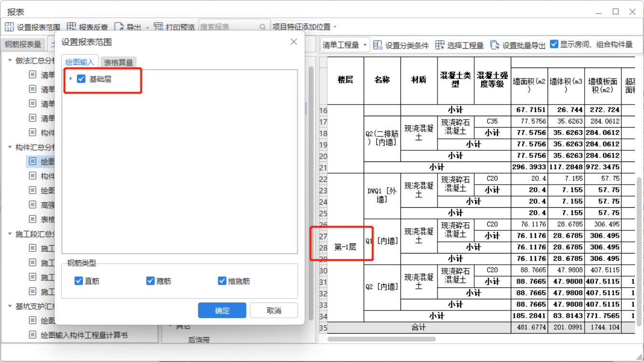Click the 合计 total row label

click(x=419, y=328)
